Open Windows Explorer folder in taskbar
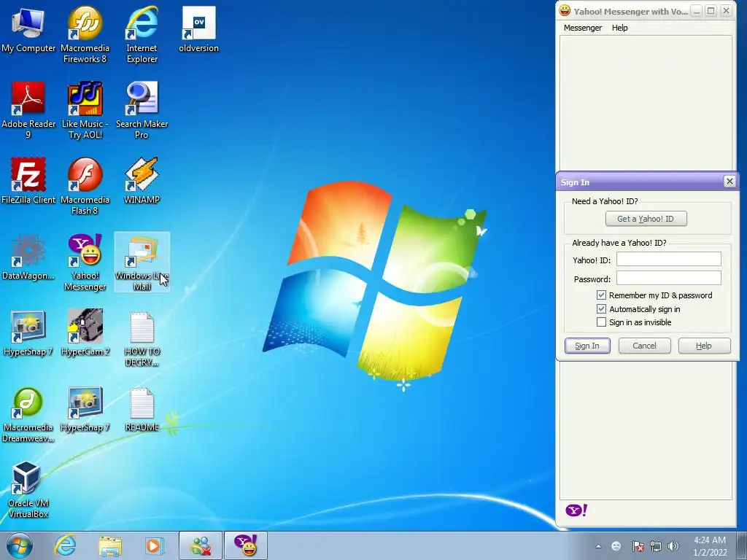The width and height of the screenshot is (747, 560). pyautogui.click(x=110, y=545)
